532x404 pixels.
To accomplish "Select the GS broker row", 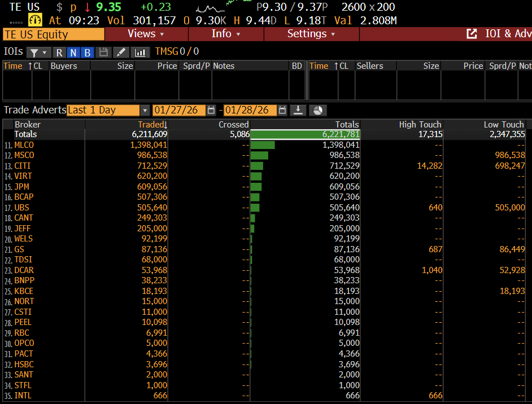I will point(265,249).
